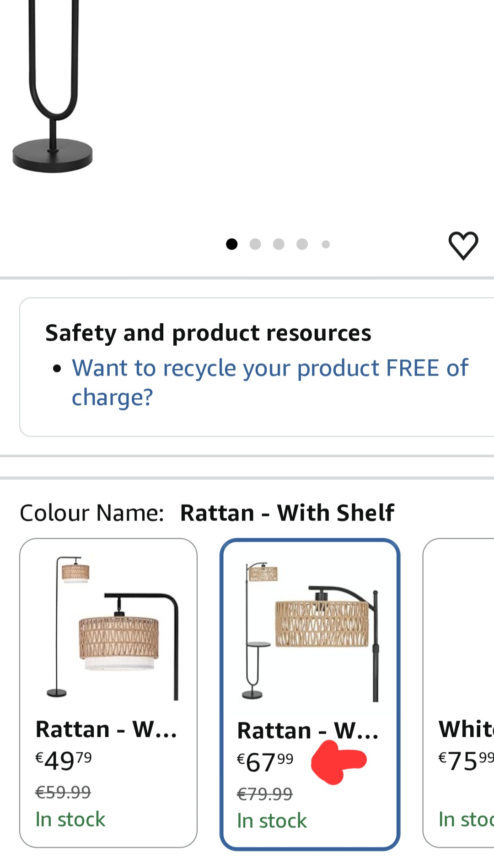This screenshot has width=494, height=868.
Task: Tap the "Rattan - W..." title above €49.79
Action: (x=106, y=729)
